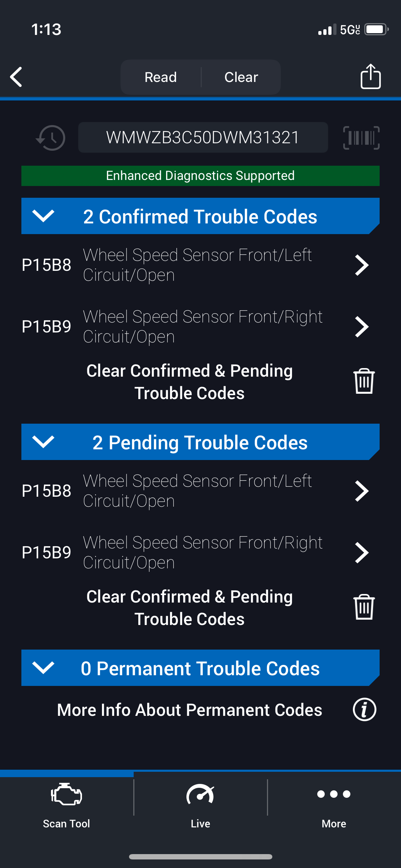Image resolution: width=401 pixels, height=868 pixels.
Task: Select the Clear segment button
Action: point(241,77)
